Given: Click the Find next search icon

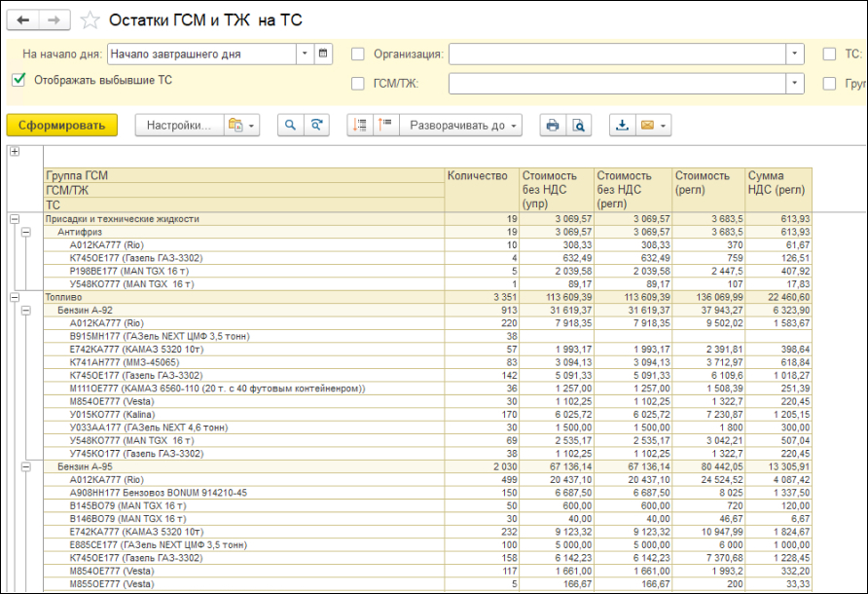Looking at the screenshot, I should (x=315, y=125).
